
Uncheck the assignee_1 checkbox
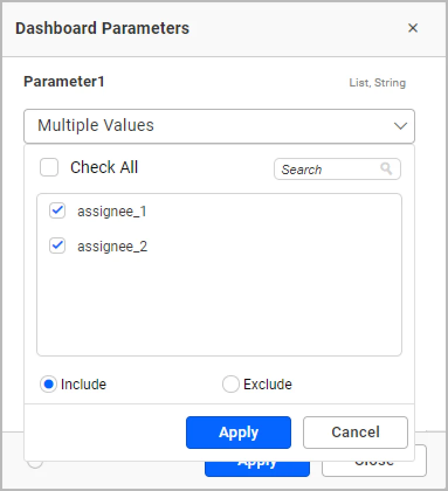coord(57,211)
